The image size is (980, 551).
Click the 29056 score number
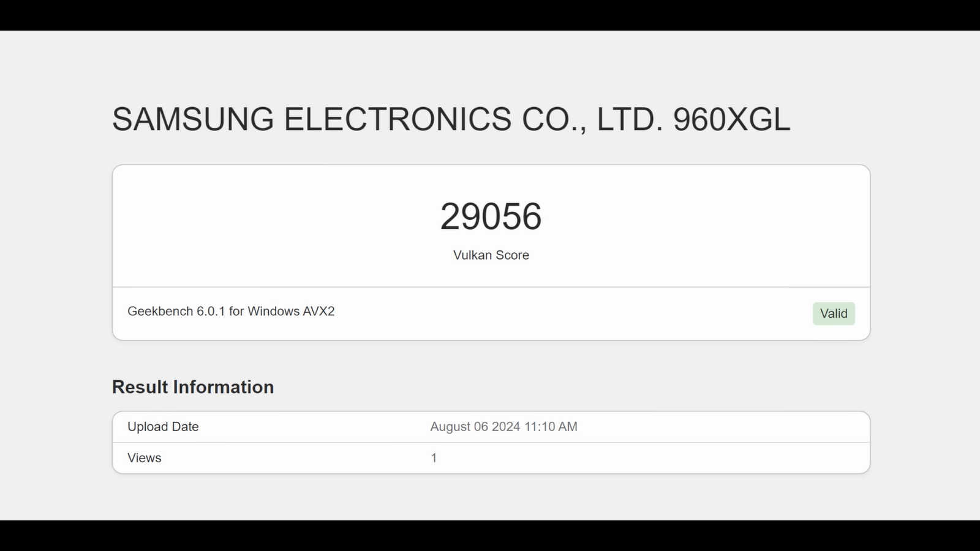click(x=491, y=216)
